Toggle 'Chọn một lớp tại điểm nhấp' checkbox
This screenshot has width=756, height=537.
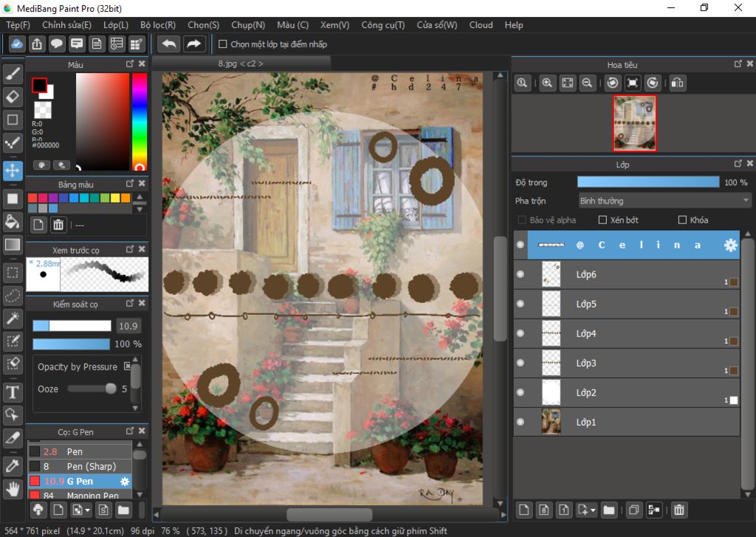click(x=223, y=44)
